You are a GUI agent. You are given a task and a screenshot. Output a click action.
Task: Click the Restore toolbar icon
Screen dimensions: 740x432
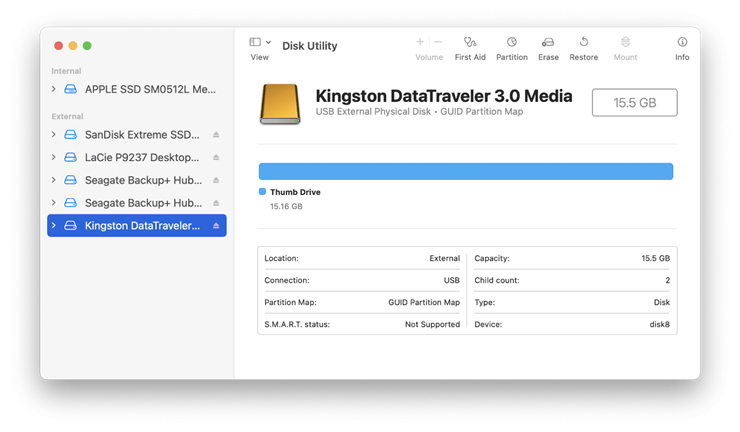coord(584,42)
